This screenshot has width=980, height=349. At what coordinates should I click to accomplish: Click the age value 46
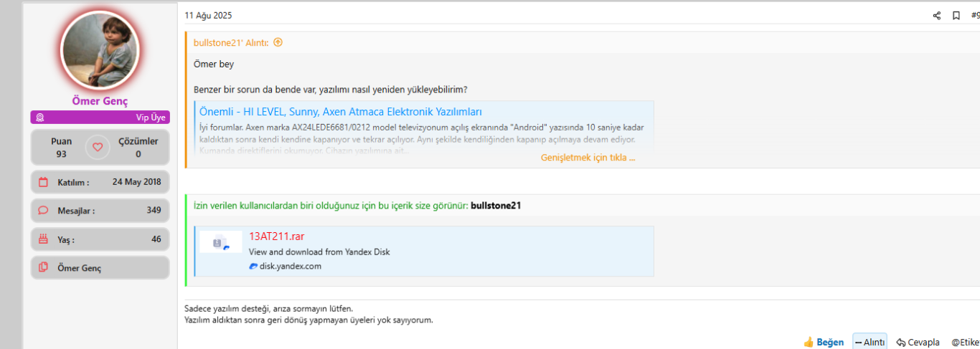(x=156, y=239)
